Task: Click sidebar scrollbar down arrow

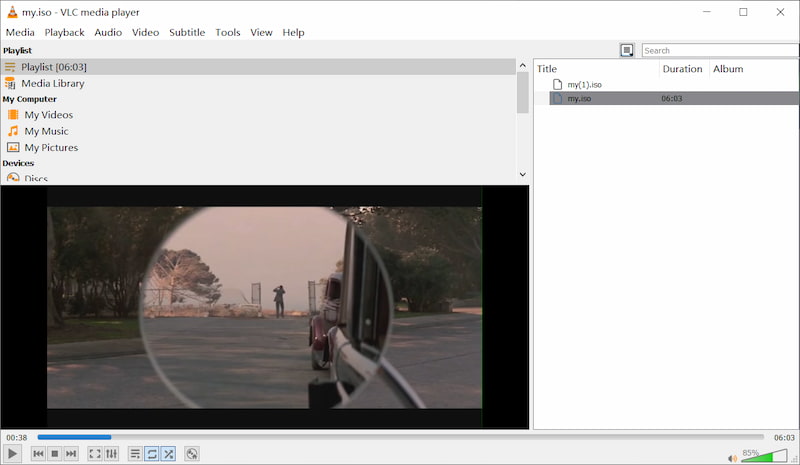Action: 522,175
